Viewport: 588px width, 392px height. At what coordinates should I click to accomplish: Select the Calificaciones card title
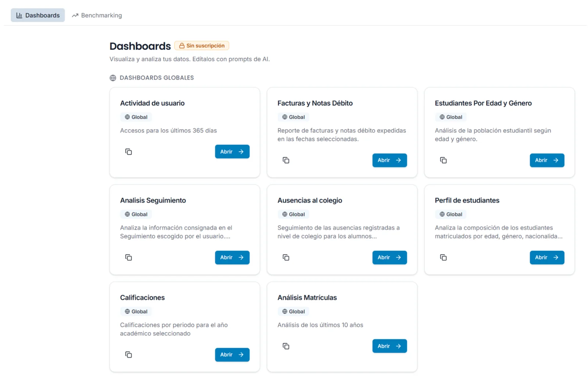point(142,298)
